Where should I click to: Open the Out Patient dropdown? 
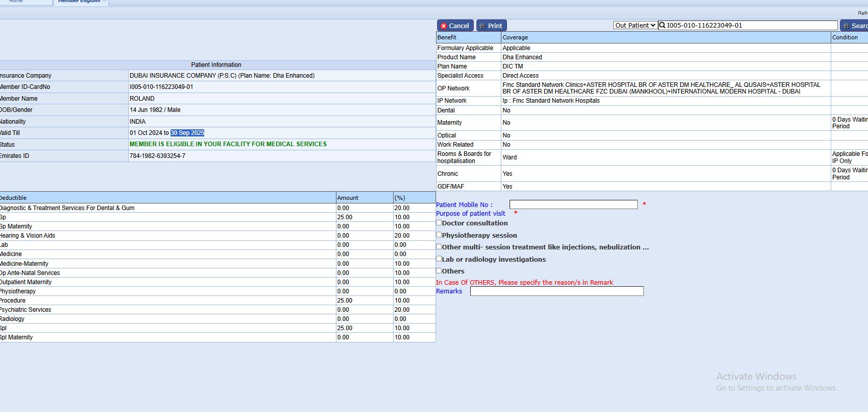(x=635, y=25)
